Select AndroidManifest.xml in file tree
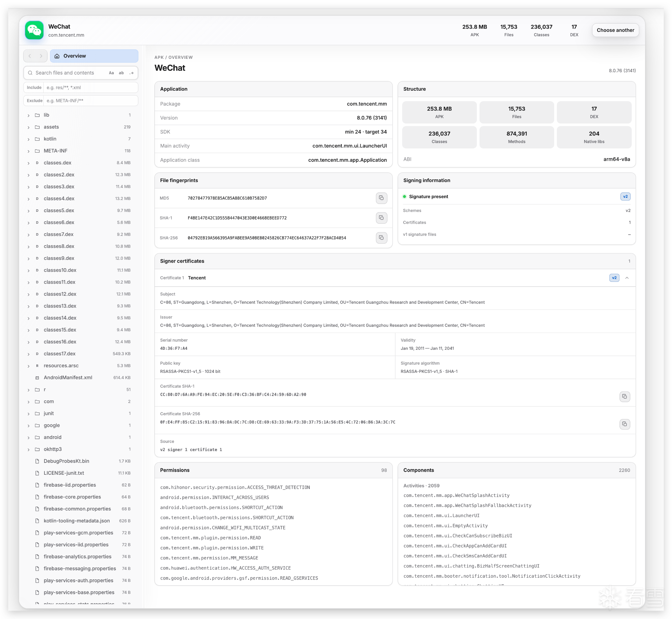672x619 pixels. coord(81,378)
